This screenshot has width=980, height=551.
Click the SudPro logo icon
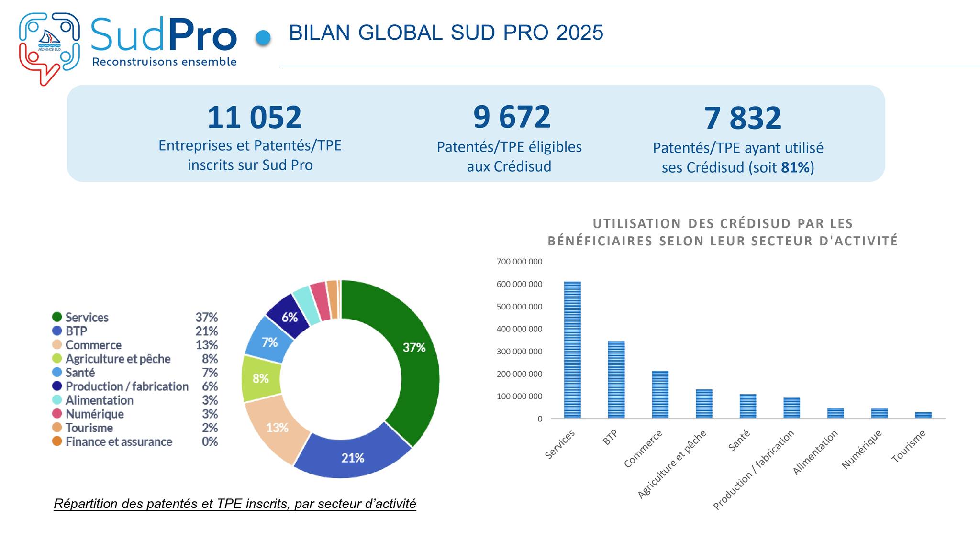[x=49, y=48]
